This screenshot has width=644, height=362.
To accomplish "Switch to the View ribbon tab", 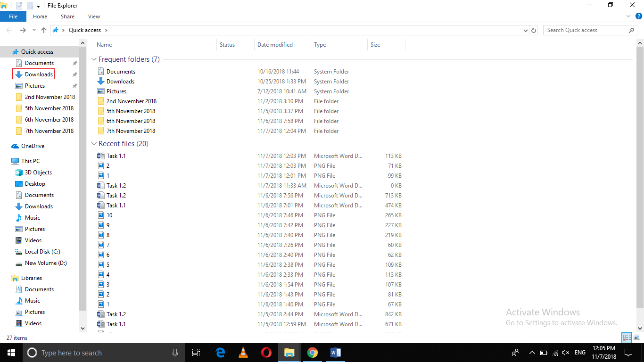I will pos(93,16).
